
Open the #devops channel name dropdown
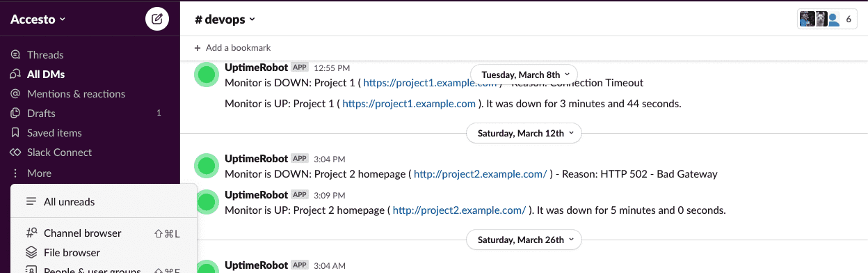click(x=225, y=19)
